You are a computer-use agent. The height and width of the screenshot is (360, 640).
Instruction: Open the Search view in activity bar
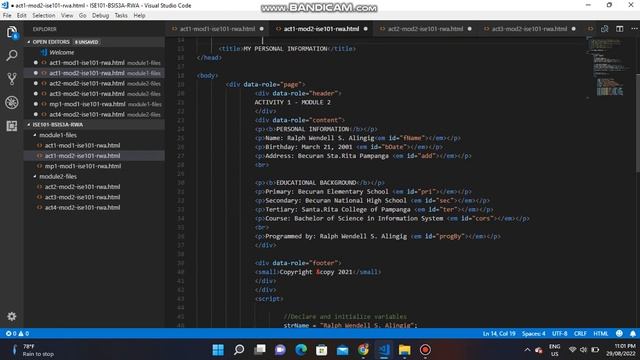pos(12,55)
